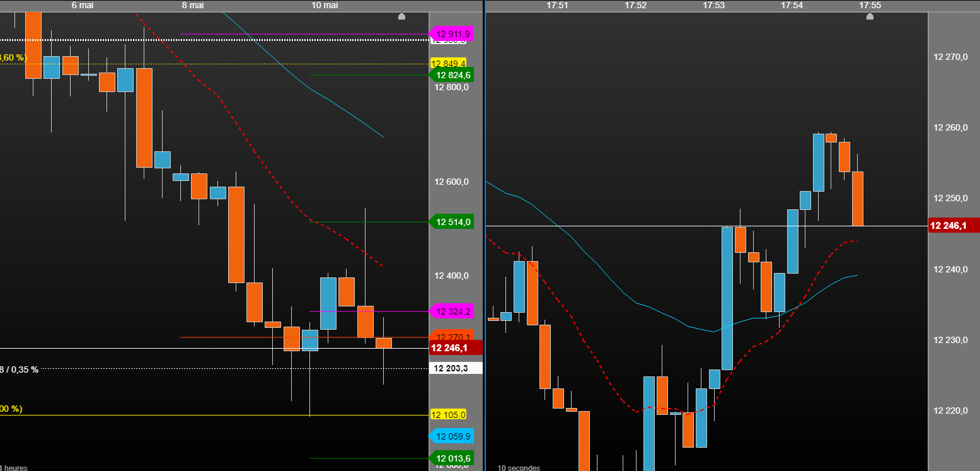
Task: Click the "10 mai" date label
Action: (x=325, y=5)
